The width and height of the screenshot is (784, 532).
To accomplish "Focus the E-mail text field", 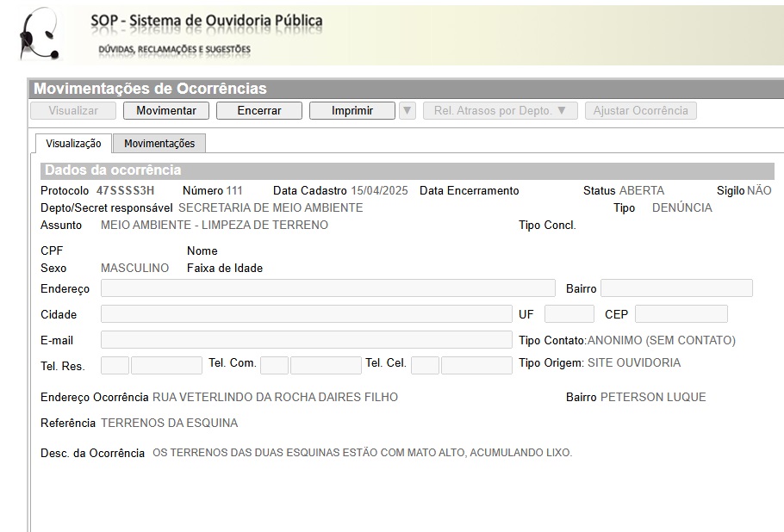I will pos(306,340).
